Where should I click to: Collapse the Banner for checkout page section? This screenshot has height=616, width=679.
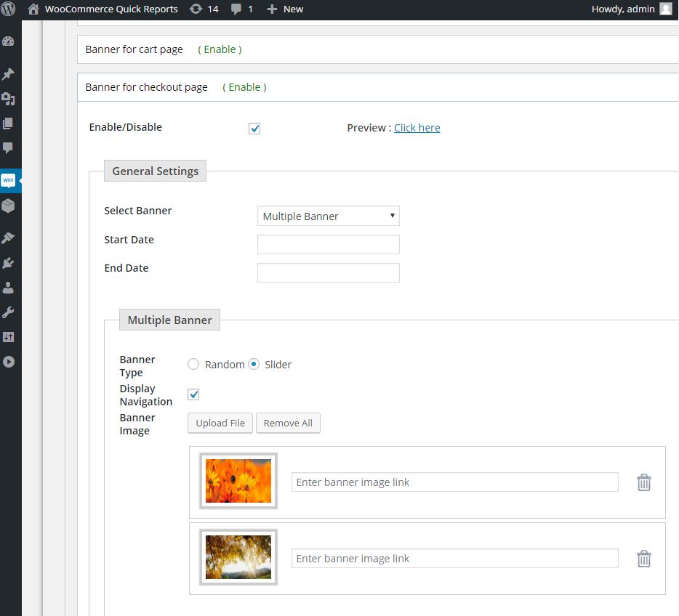coord(377,87)
